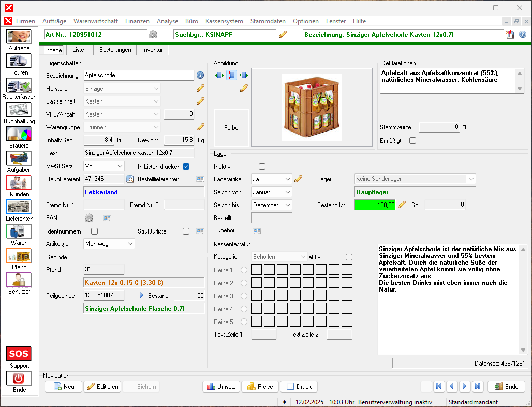Click the gear icon next to EAN
Screen dimensions: 532x407
tap(89, 219)
